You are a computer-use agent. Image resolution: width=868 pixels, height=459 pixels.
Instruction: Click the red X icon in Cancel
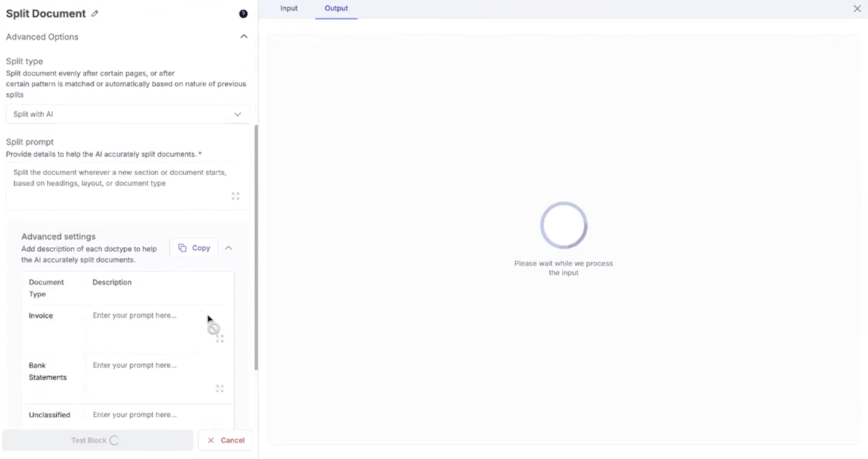coord(211,440)
